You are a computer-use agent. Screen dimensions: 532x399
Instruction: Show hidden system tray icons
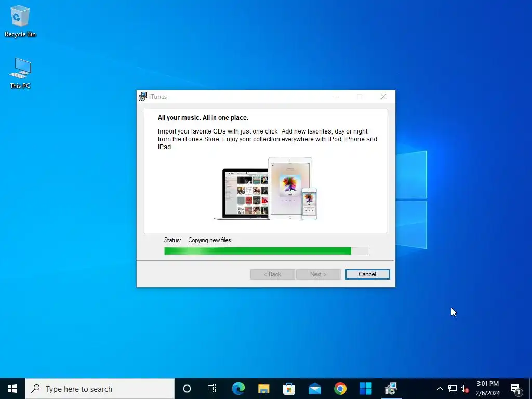tap(440, 389)
